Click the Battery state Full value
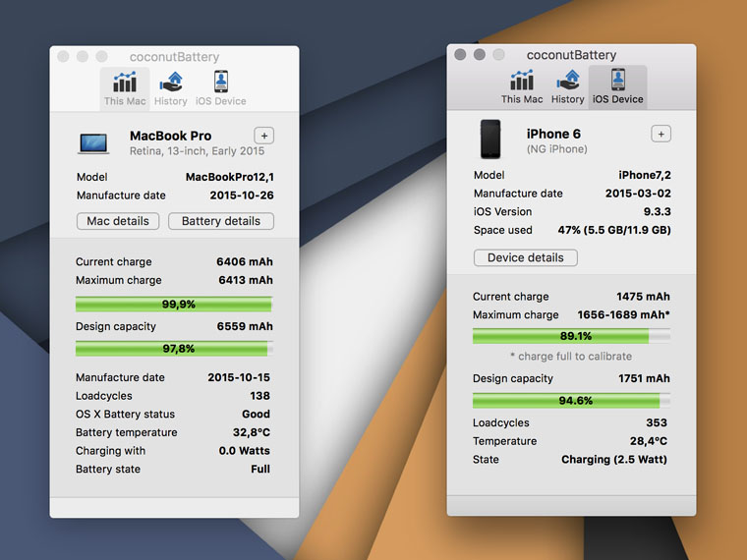747x560 pixels. click(x=260, y=469)
